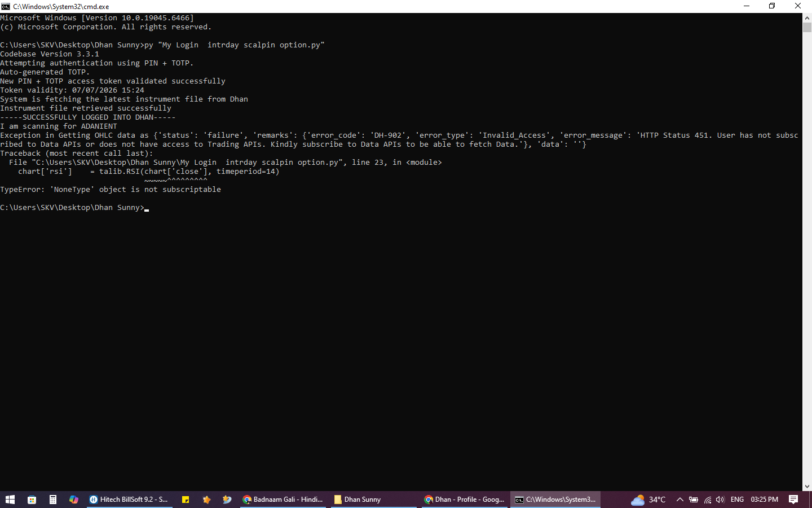The width and height of the screenshot is (812, 508).
Task: Click 'Codebase Version 3.3.1' line
Action: point(50,54)
